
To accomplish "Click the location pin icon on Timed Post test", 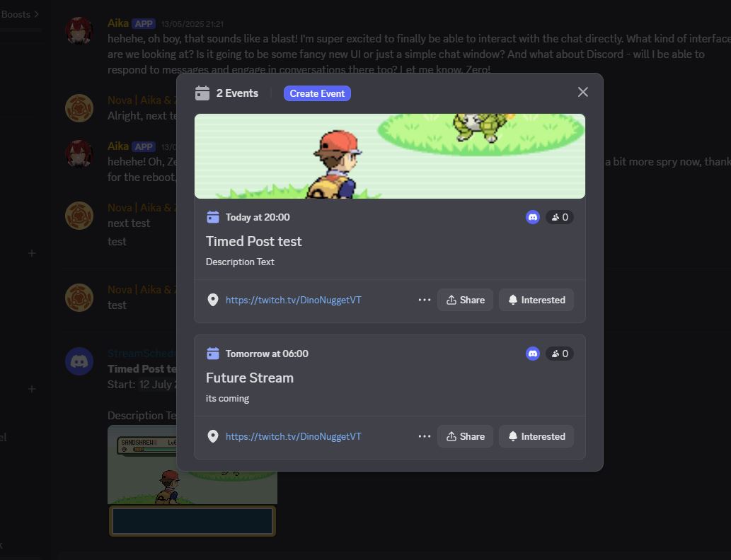I will point(212,299).
